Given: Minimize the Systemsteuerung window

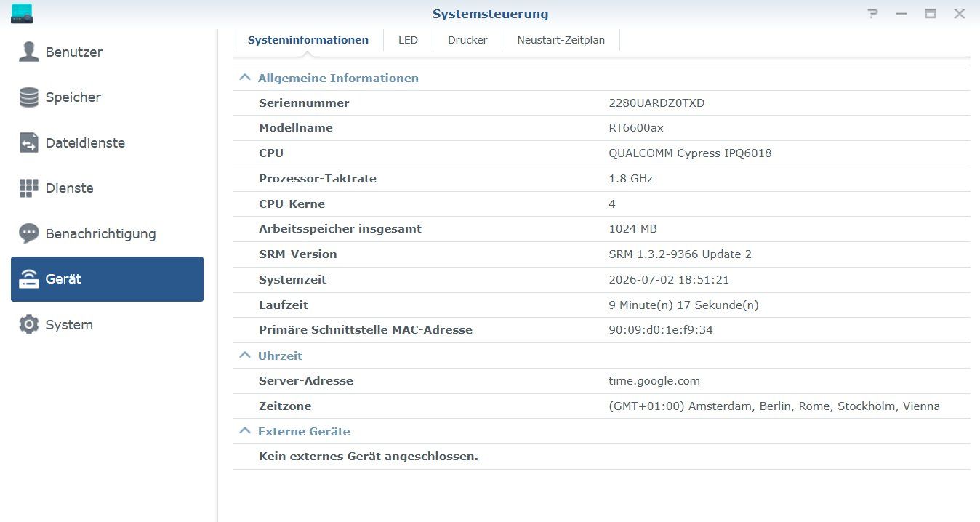Looking at the screenshot, I should 901,14.
